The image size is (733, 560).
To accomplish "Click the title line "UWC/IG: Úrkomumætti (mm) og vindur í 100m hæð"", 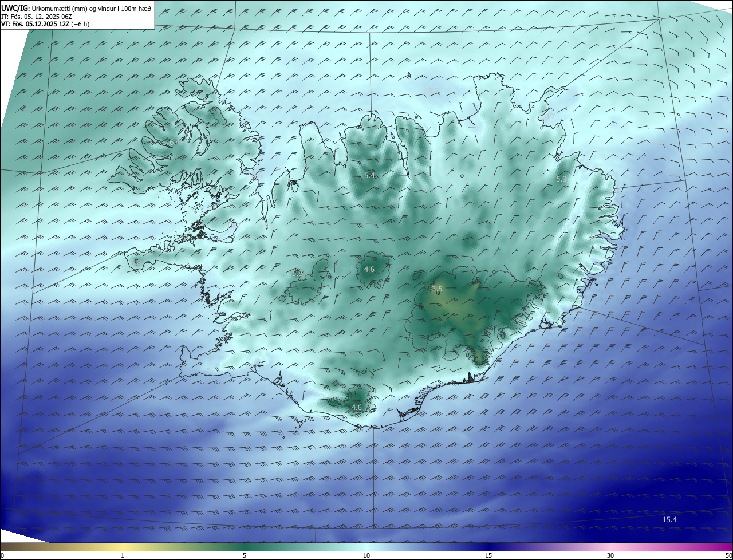I will point(76,8).
